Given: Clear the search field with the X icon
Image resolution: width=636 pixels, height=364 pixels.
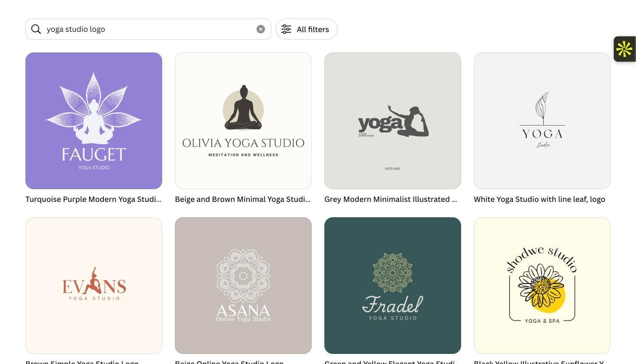Looking at the screenshot, I should (x=261, y=29).
